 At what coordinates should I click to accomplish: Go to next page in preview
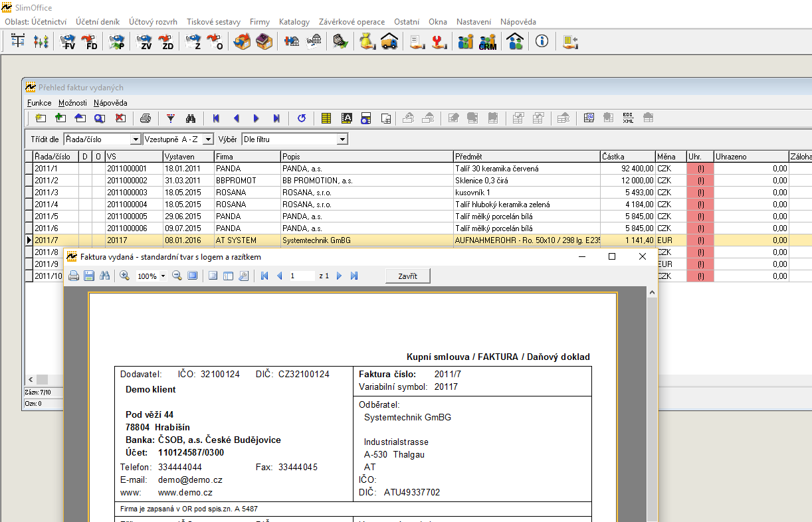339,276
